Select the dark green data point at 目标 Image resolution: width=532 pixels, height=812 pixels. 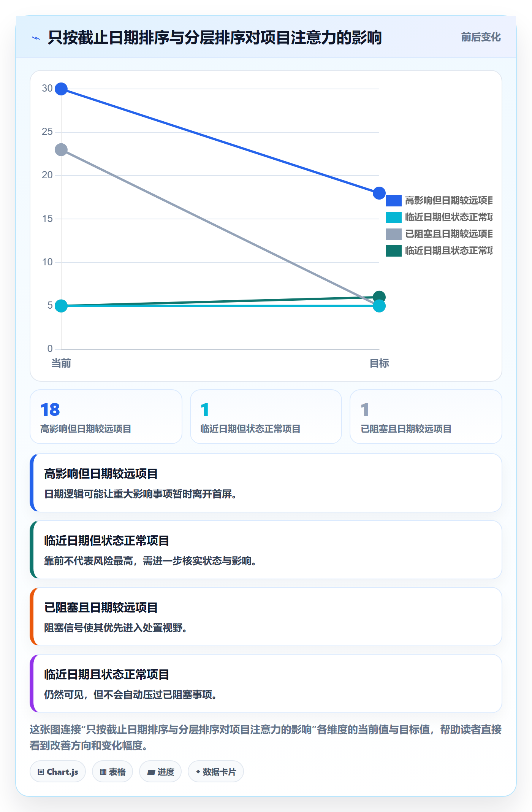click(x=379, y=296)
